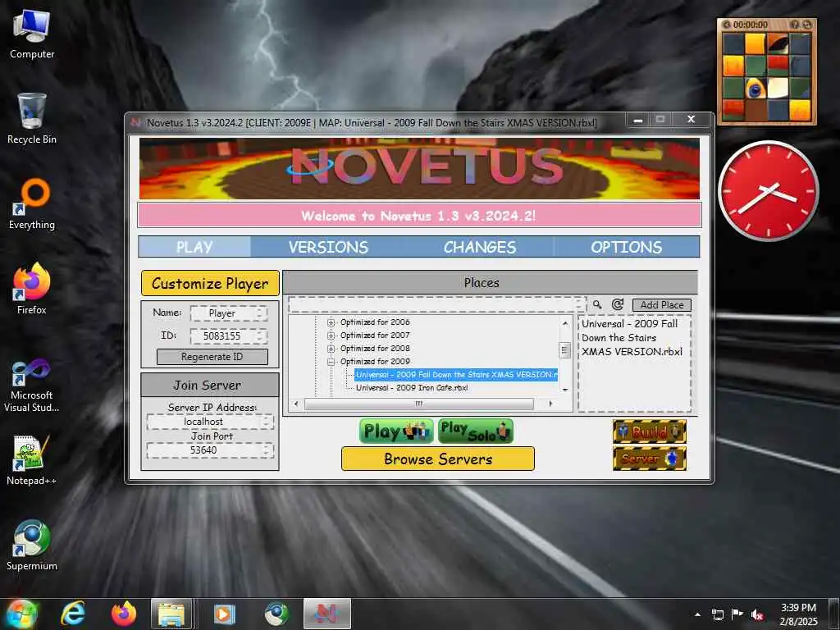Screen dimensions: 840x630
Task: Click the Action Center flag icon
Action: (737, 614)
